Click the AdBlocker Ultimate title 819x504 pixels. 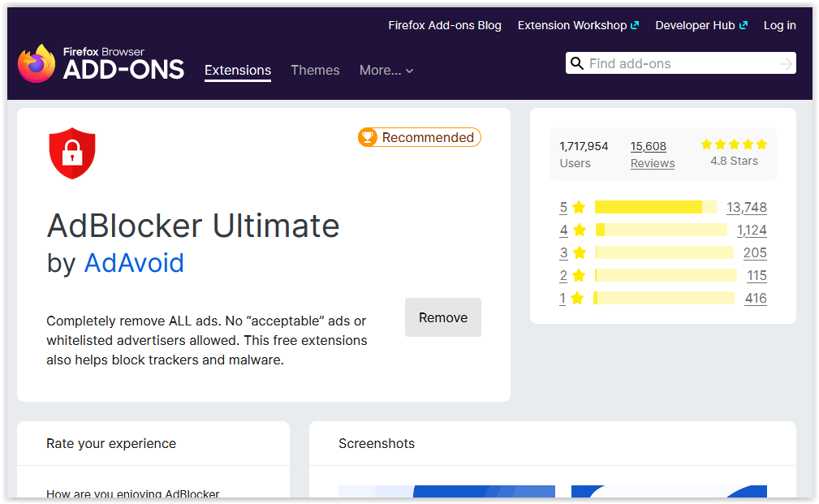(x=193, y=226)
